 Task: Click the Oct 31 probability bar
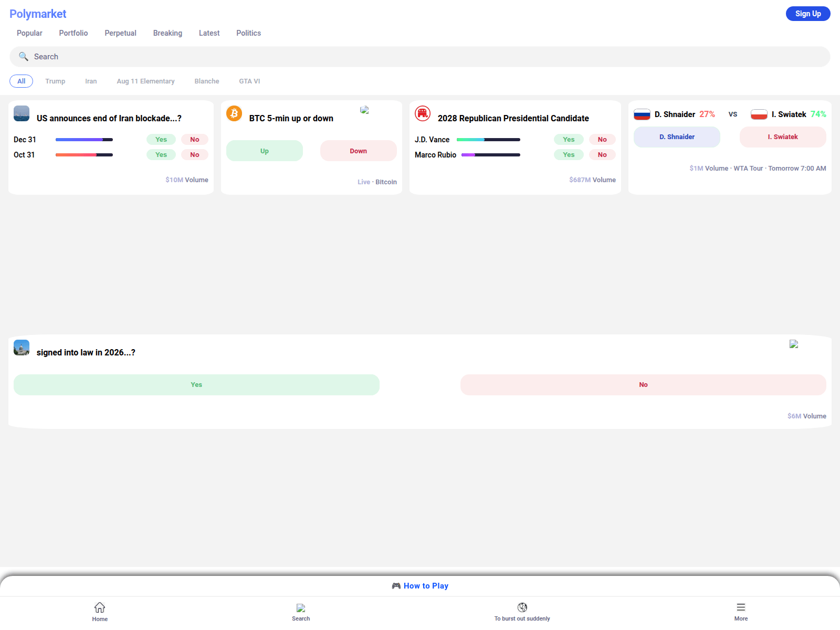[x=84, y=155]
